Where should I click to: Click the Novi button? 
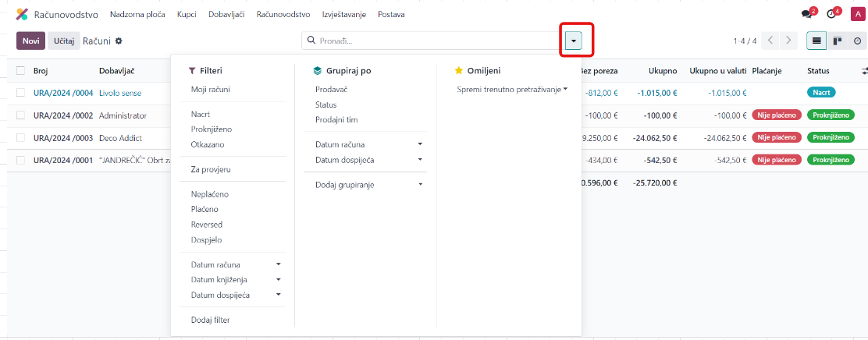click(x=30, y=41)
